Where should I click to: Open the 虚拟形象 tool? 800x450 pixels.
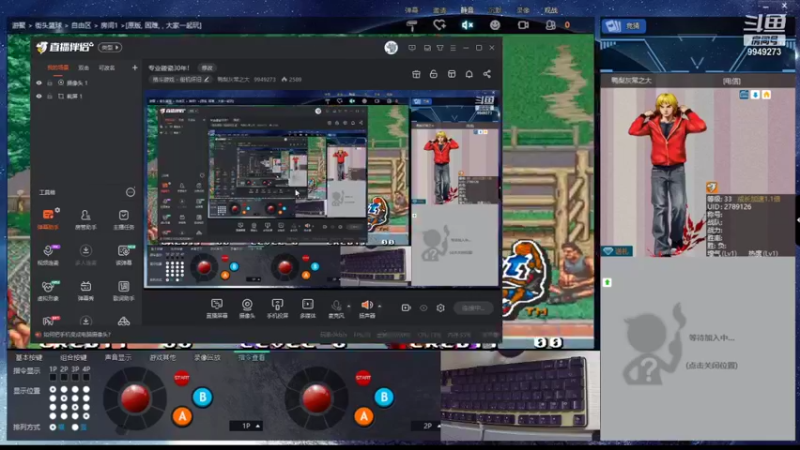[48, 290]
